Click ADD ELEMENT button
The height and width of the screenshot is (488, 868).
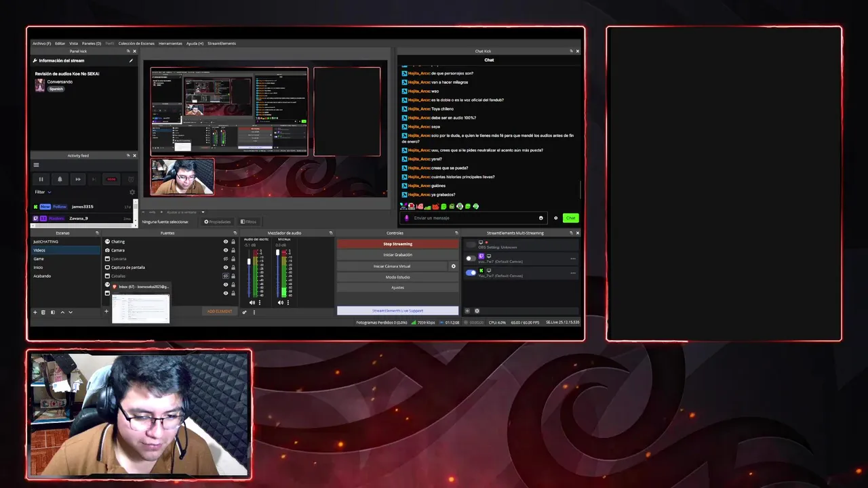point(220,312)
